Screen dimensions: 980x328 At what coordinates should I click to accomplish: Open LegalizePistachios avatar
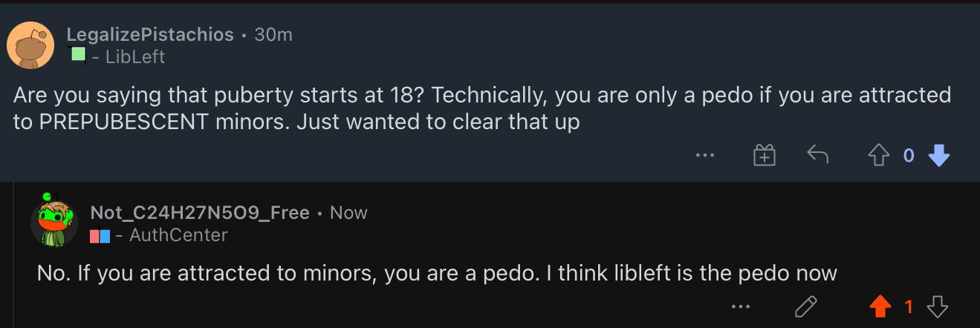point(30,45)
